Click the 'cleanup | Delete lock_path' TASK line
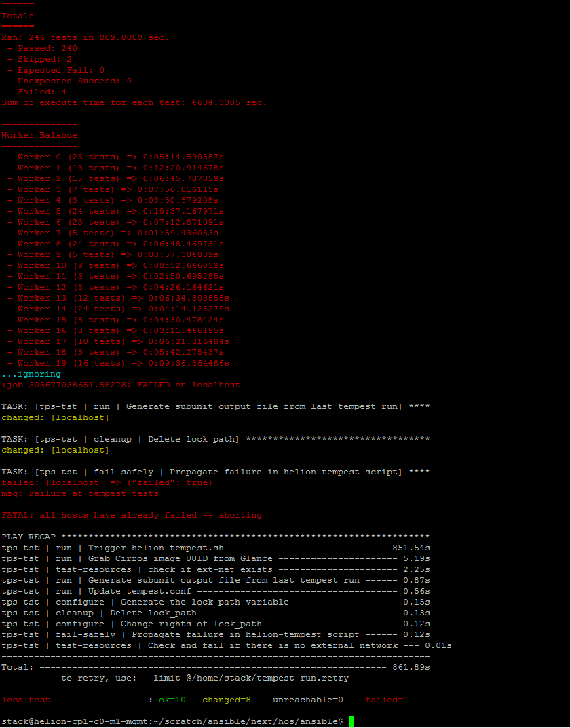Viewport: 570px width, 728px height. [215, 439]
